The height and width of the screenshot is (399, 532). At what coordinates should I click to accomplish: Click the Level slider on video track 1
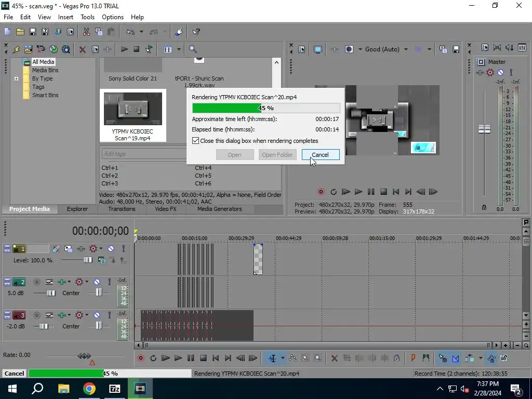tap(87, 260)
